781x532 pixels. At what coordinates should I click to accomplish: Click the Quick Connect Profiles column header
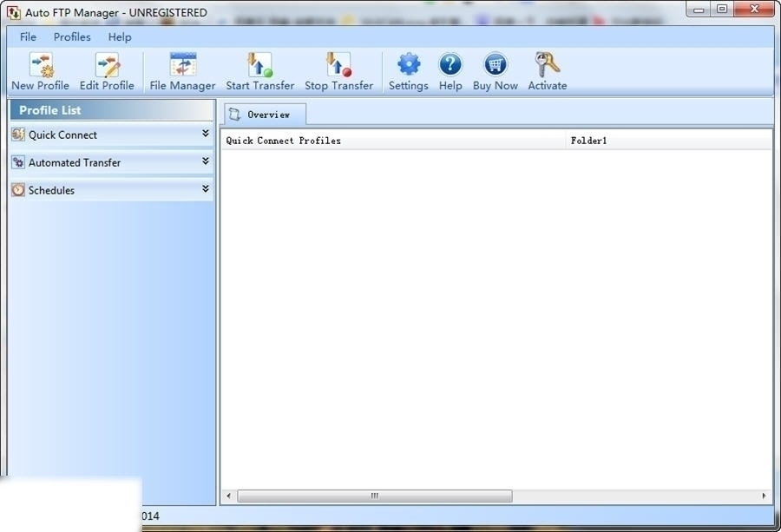pyautogui.click(x=393, y=141)
